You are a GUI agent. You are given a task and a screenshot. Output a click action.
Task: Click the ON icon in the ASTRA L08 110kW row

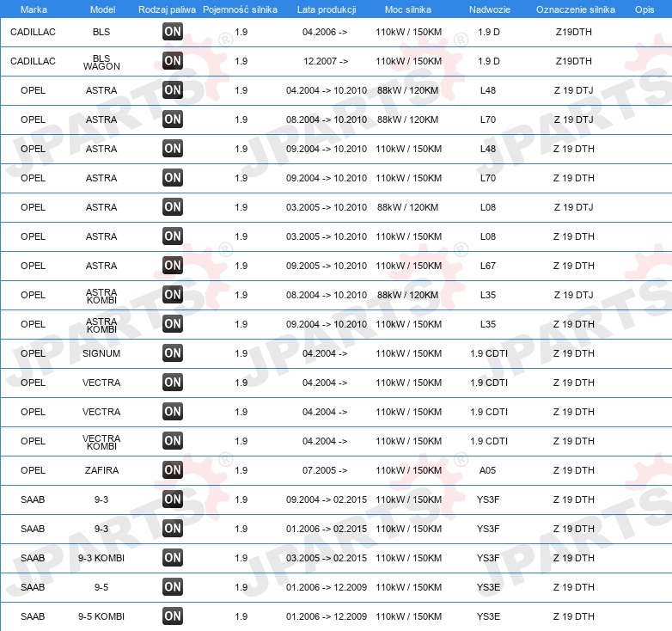pos(173,236)
